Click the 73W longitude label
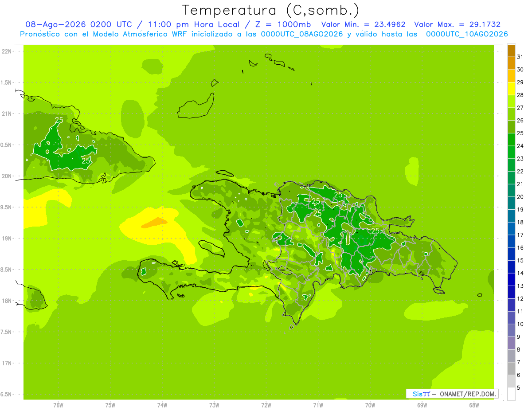Image resolution: width=532 pixels, height=411 pixels. coord(214,405)
